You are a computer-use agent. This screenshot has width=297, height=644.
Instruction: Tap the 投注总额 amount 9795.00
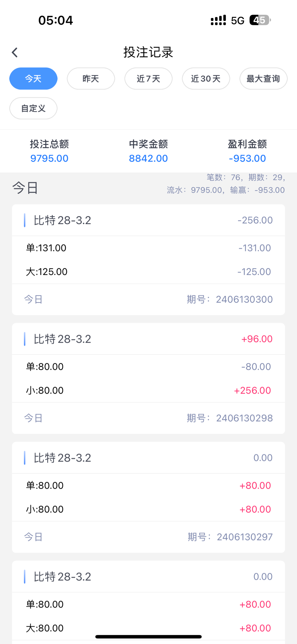[49, 158]
